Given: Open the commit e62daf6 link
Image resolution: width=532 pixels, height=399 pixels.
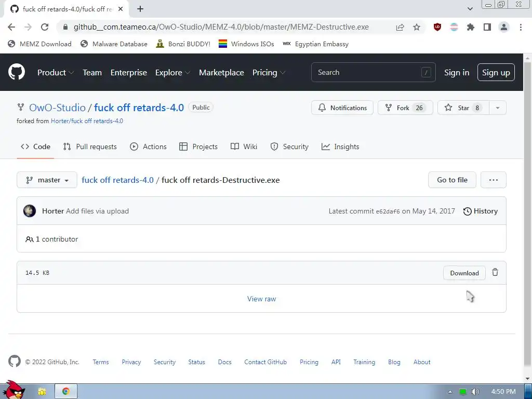Looking at the screenshot, I should pyautogui.click(x=388, y=211).
